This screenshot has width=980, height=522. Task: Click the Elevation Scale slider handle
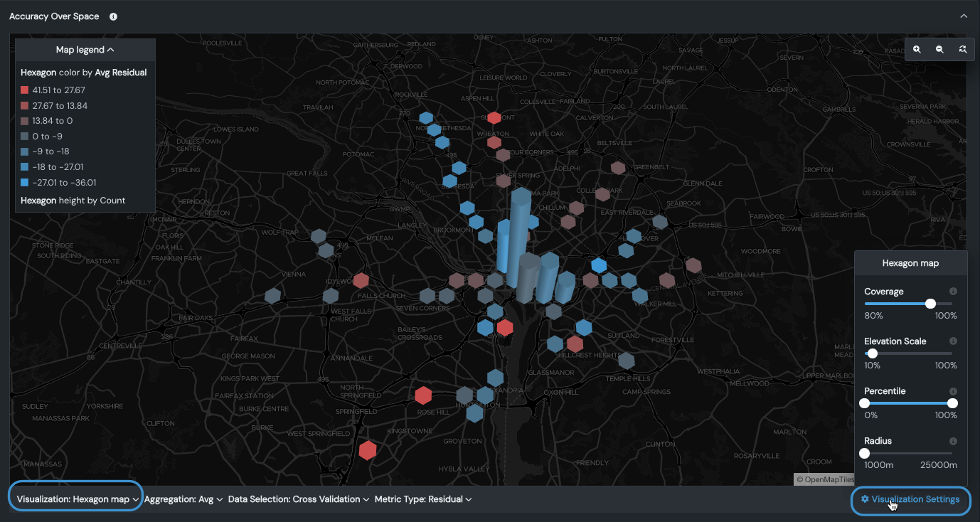(873, 353)
